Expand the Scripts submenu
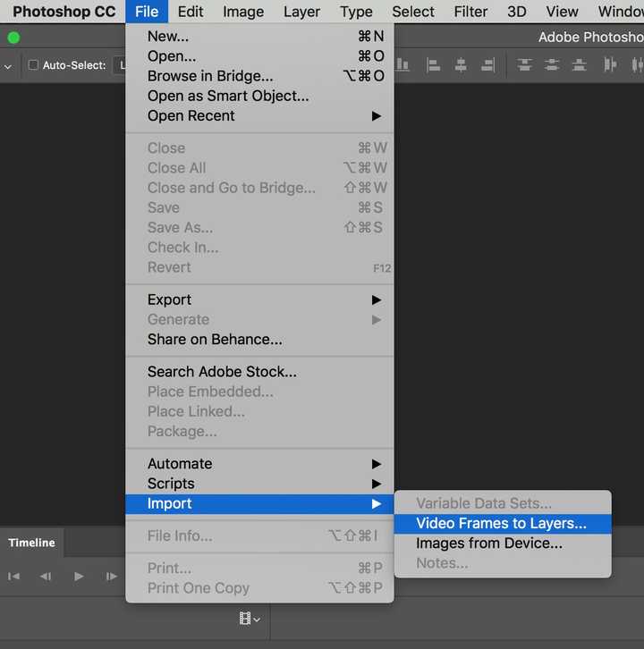The width and height of the screenshot is (644, 649). 259,483
